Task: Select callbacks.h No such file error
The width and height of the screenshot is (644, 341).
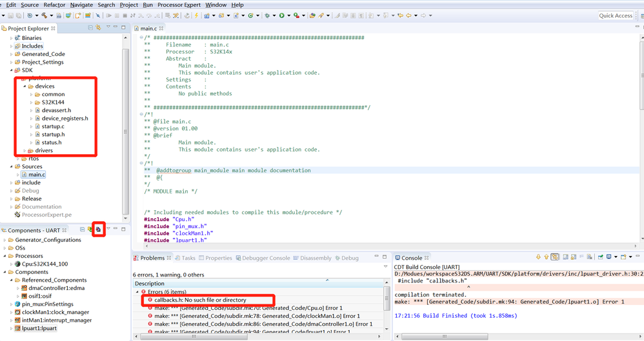Action: click(x=201, y=300)
